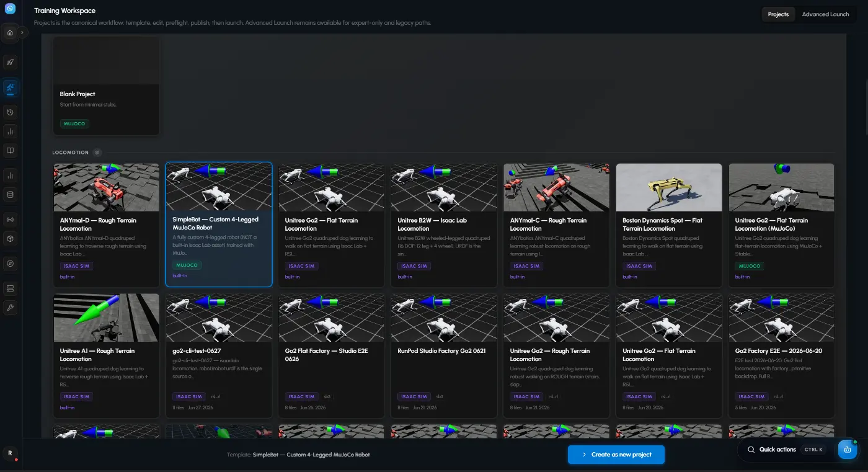
Task: Select SimpleBot Custom 4-Legged MuJoCo Robot card
Action: click(x=219, y=225)
